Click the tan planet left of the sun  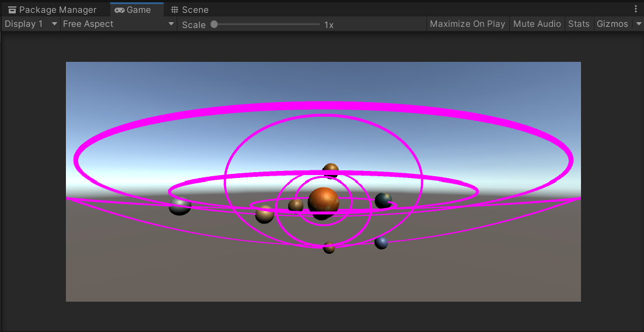click(x=264, y=214)
